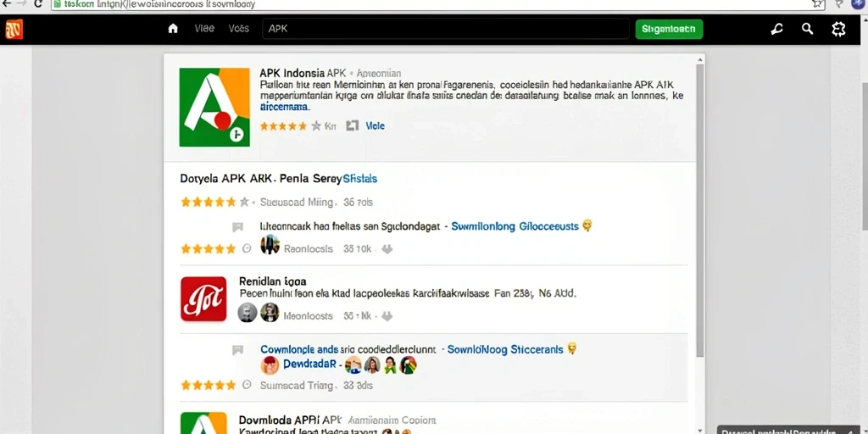Click the APK search input field

pos(446,29)
